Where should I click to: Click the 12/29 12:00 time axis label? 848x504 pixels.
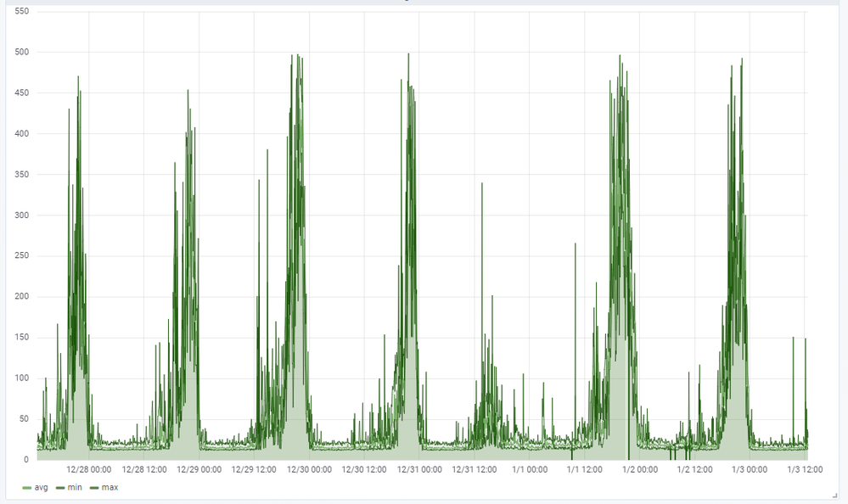pos(254,469)
